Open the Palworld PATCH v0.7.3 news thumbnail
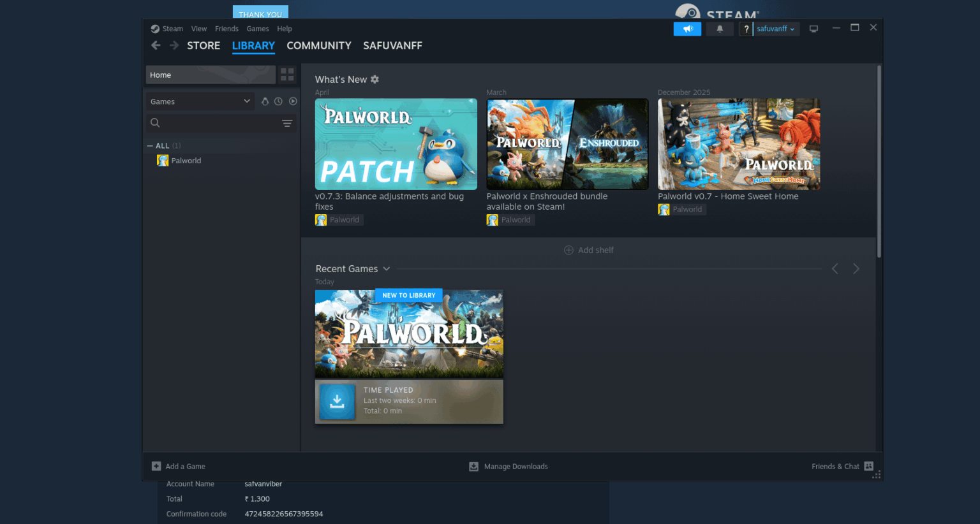This screenshot has height=524, width=980. pos(396,144)
